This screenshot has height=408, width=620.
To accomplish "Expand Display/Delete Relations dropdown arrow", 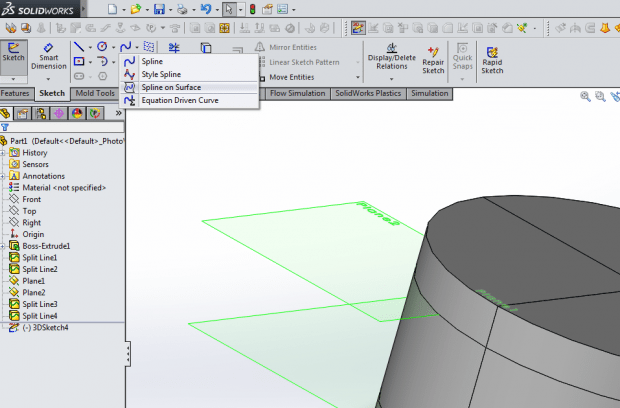I will pyautogui.click(x=391, y=79).
